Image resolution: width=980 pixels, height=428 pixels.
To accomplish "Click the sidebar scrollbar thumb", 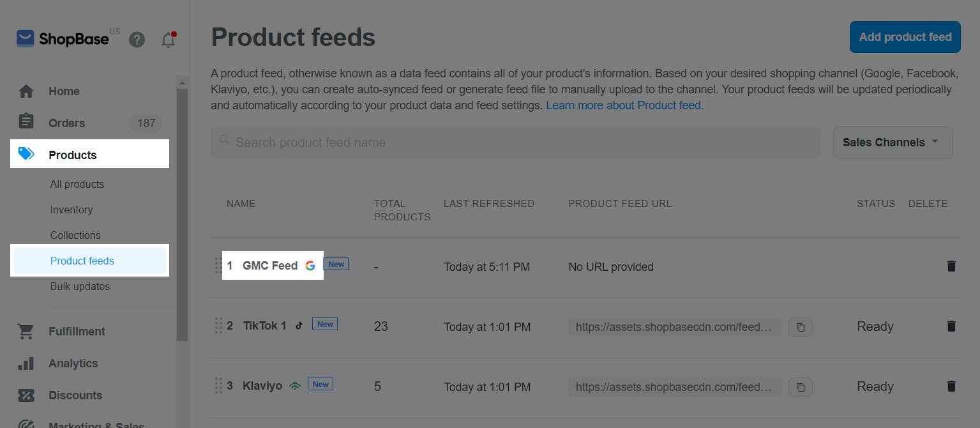I will click(183, 215).
